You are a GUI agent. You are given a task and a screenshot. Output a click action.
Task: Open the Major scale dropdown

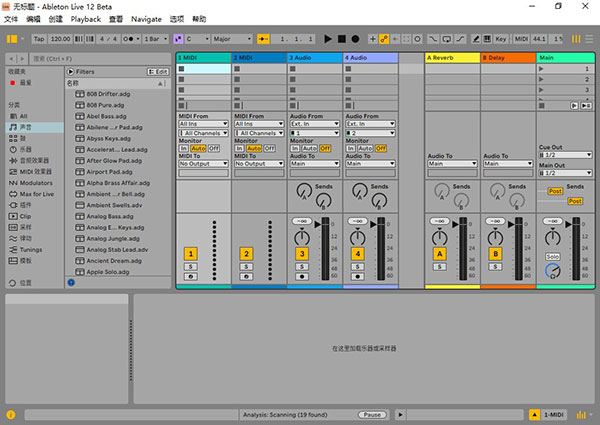232,39
